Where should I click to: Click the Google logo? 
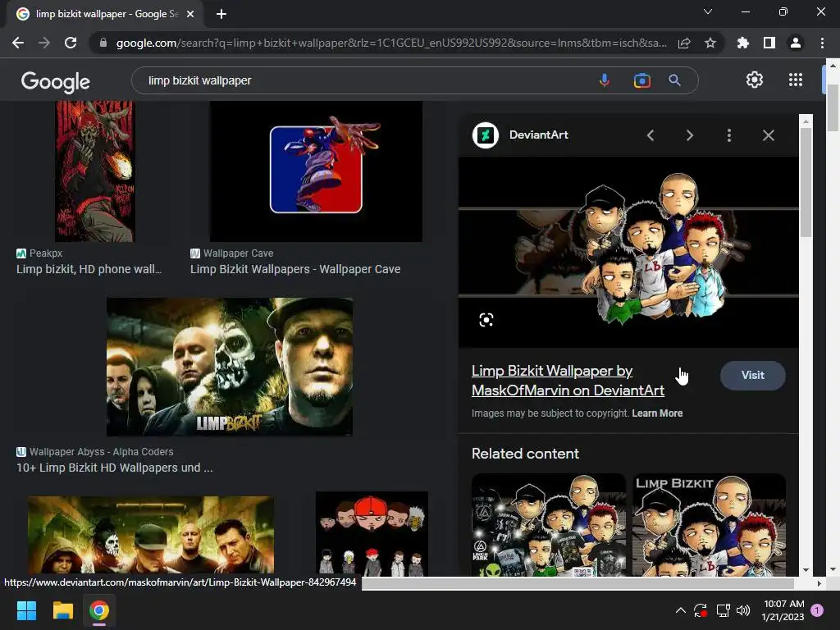pos(56,81)
